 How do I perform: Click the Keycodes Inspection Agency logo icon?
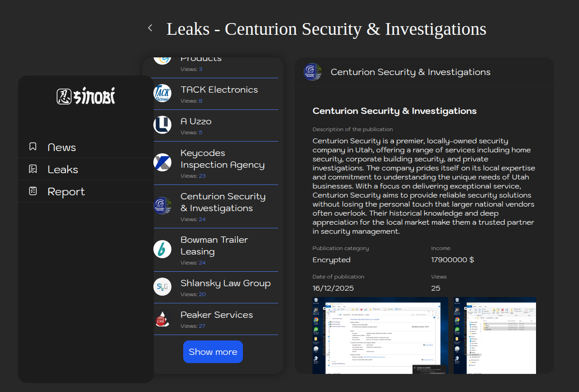click(x=162, y=162)
